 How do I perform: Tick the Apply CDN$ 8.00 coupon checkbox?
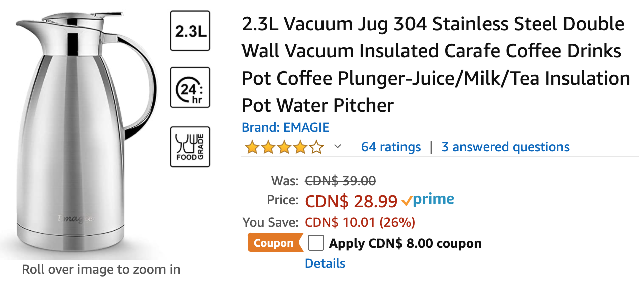(315, 243)
